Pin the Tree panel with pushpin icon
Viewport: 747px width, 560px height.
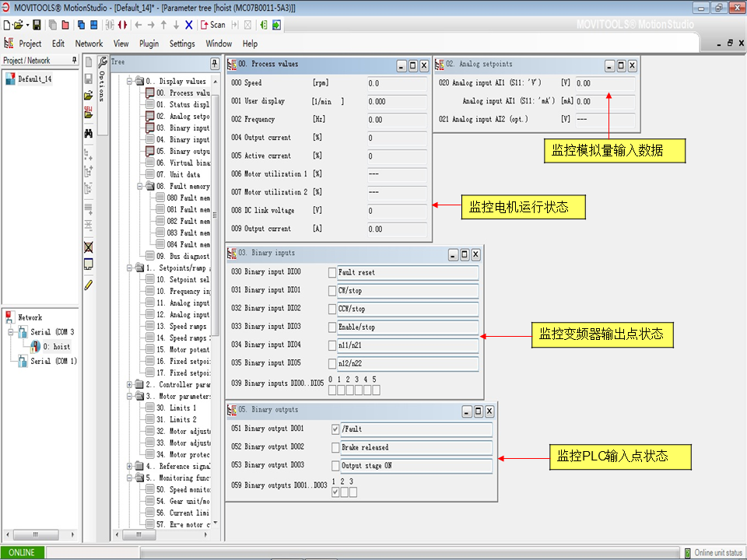click(x=215, y=62)
